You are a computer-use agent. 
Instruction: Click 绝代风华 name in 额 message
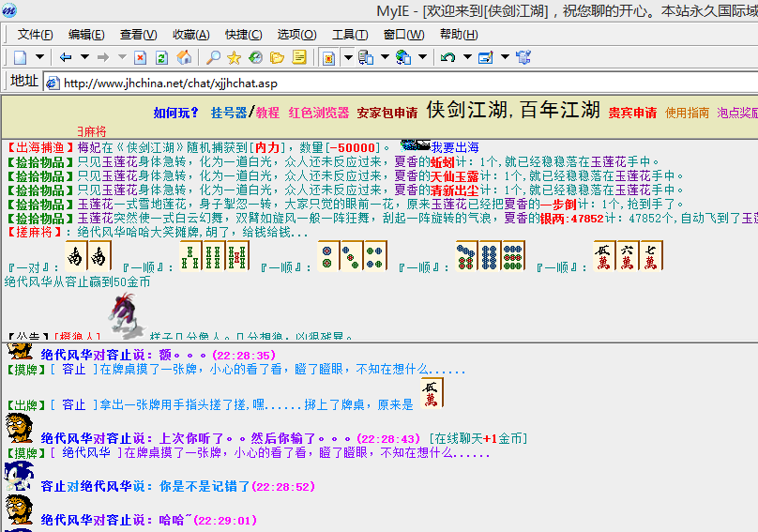click(x=67, y=355)
